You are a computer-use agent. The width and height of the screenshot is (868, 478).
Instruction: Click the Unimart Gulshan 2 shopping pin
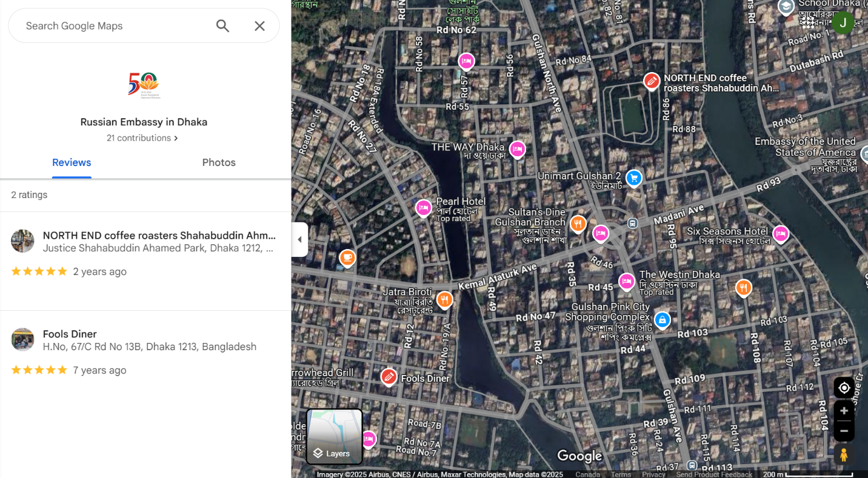tap(633, 178)
